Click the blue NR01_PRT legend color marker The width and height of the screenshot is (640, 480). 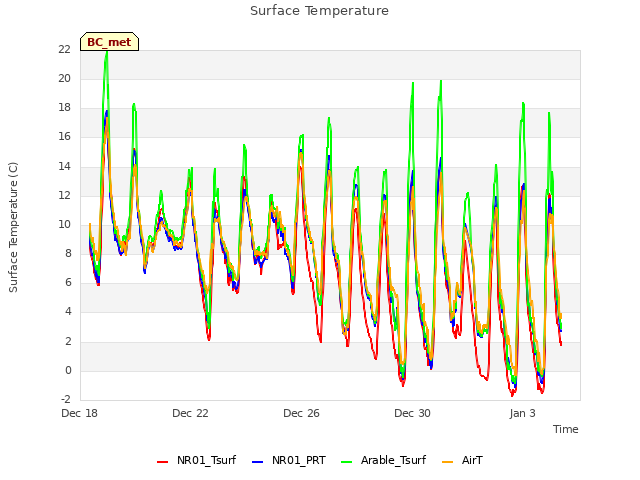258,462
